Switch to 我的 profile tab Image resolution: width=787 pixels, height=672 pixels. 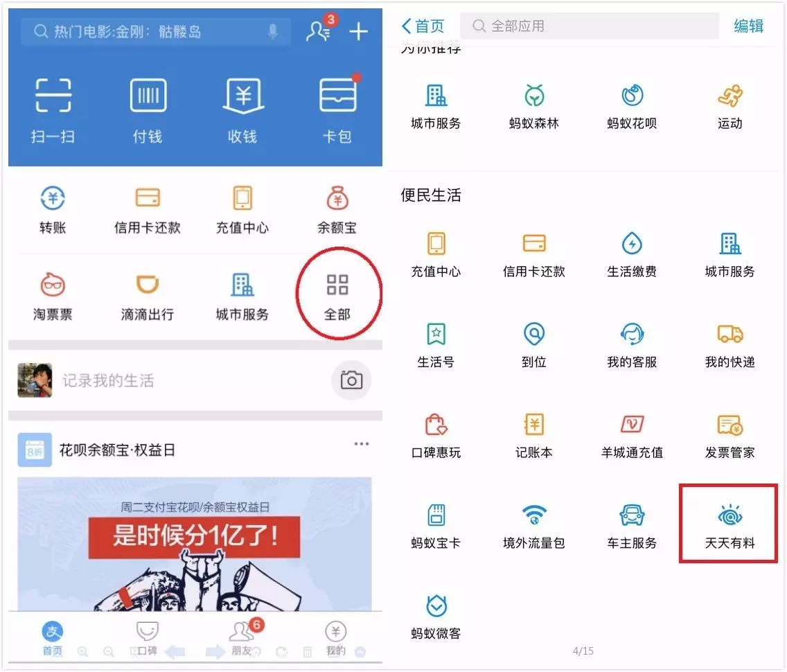coord(336,638)
